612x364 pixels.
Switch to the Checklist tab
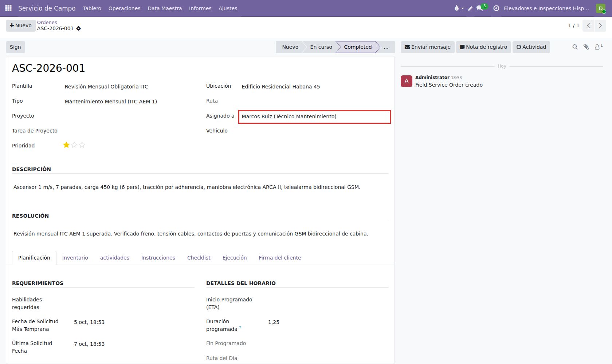(199, 258)
